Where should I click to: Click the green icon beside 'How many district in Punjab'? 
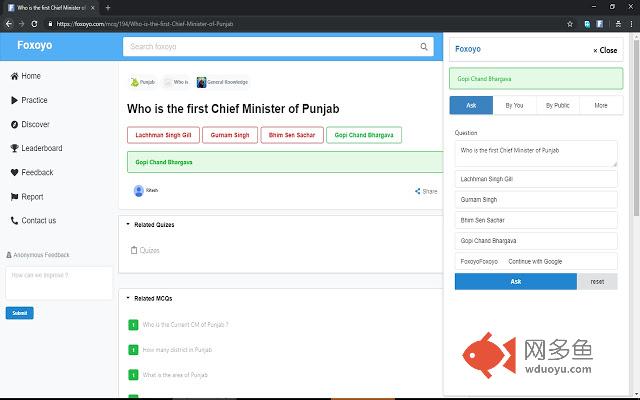pyautogui.click(x=133, y=350)
